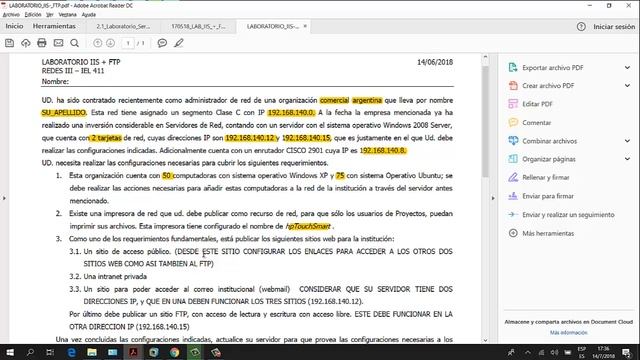
Task: Click Editar PDF icon
Action: 513,104
